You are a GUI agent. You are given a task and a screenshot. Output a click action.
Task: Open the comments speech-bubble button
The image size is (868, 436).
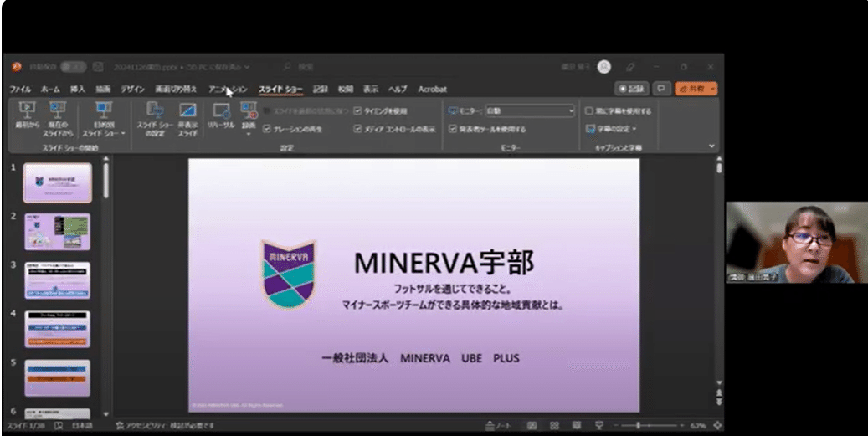[x=661, y=89]
